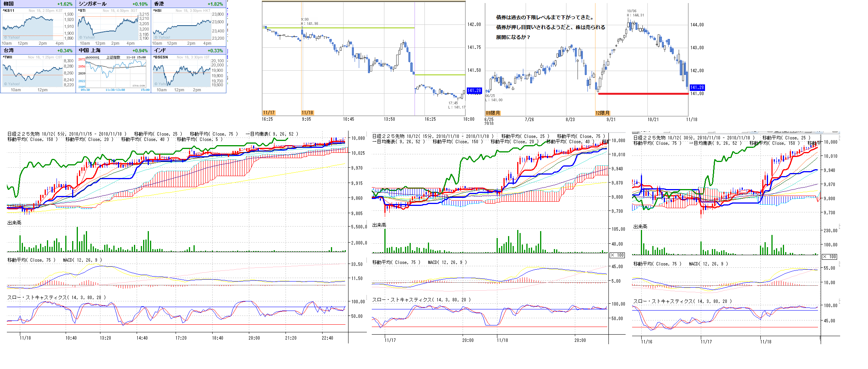
Task: Click the 141.28 price tag on intraday chart
Action: [474, 91]
